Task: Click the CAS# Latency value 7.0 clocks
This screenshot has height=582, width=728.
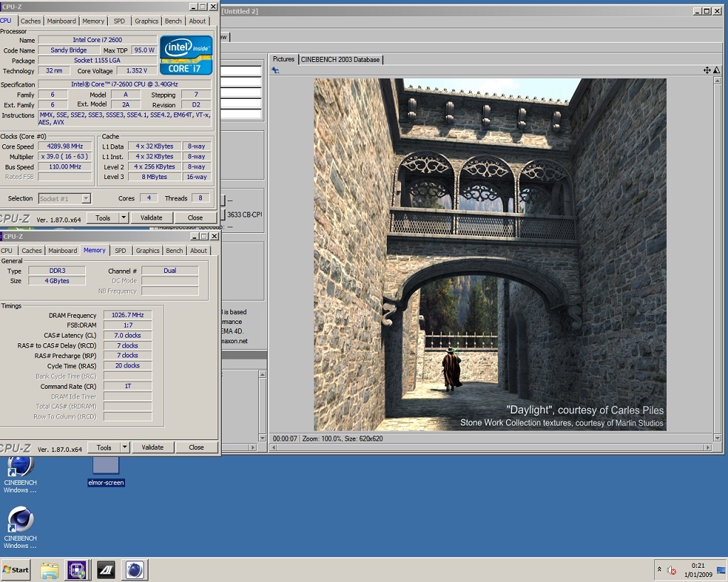Action: [128, 335]
